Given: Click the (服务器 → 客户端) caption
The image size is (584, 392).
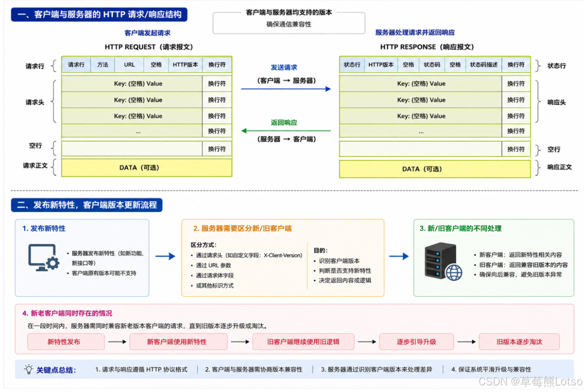Looking at the screenshot, I should coord(286,139).
